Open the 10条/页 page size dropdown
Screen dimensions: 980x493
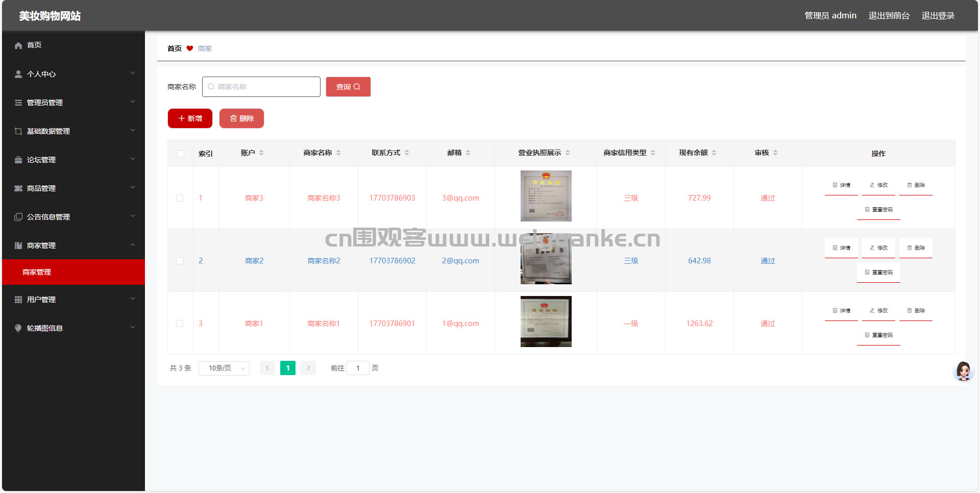[224, 368]
